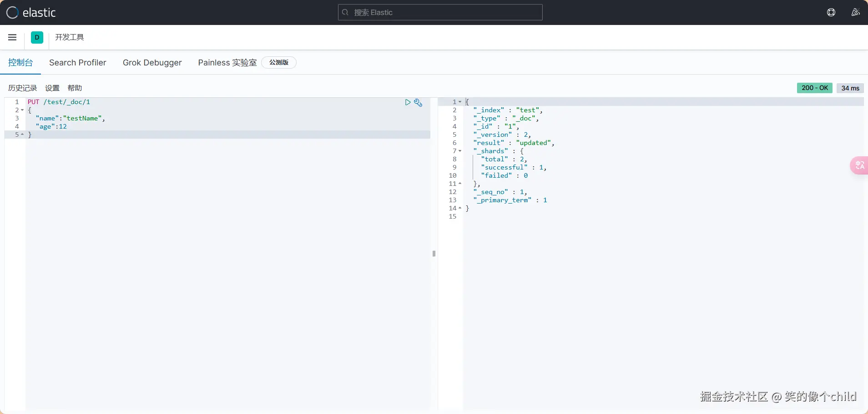
Task: Switch to the Search Profiler tab
Action: tap(77, 63)
